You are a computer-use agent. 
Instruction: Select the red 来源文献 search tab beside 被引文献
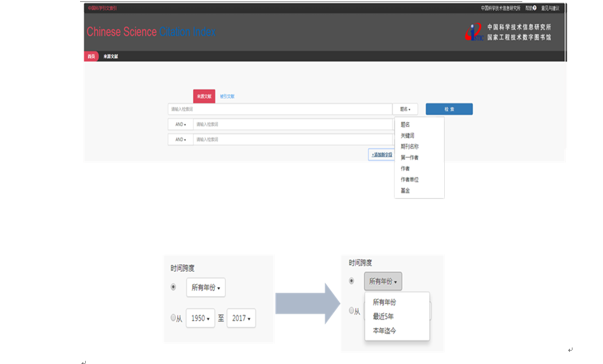(204, 96)
